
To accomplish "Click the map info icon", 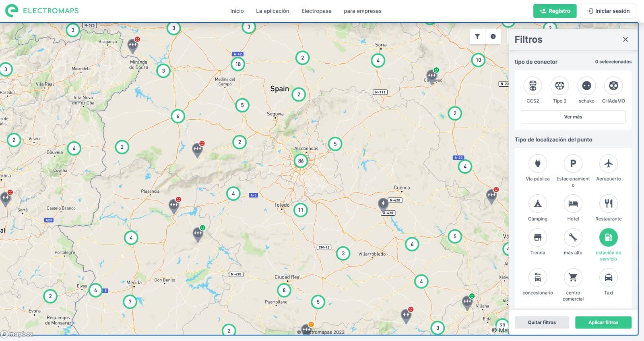I will [x=493, y=36].
